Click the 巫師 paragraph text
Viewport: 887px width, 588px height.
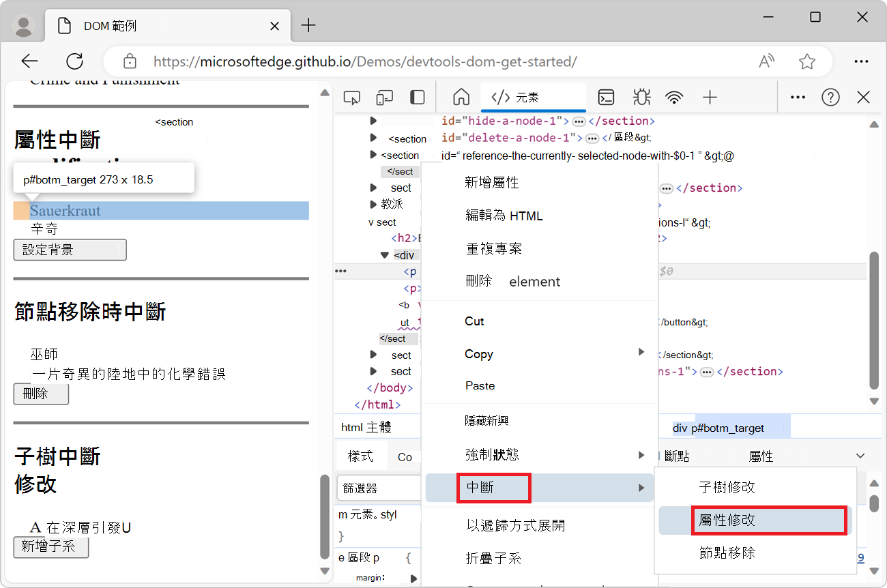pyautogui.click(x=44, y=354)
